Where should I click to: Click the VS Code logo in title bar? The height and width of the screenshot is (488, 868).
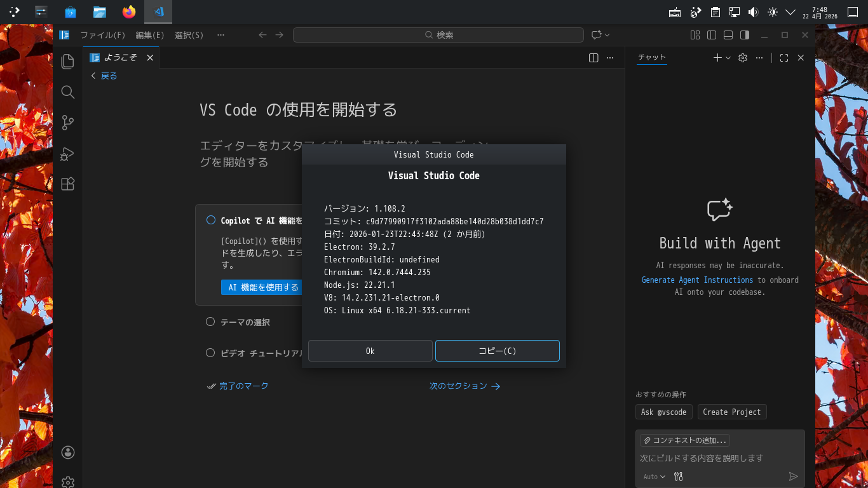click(64, 35)
